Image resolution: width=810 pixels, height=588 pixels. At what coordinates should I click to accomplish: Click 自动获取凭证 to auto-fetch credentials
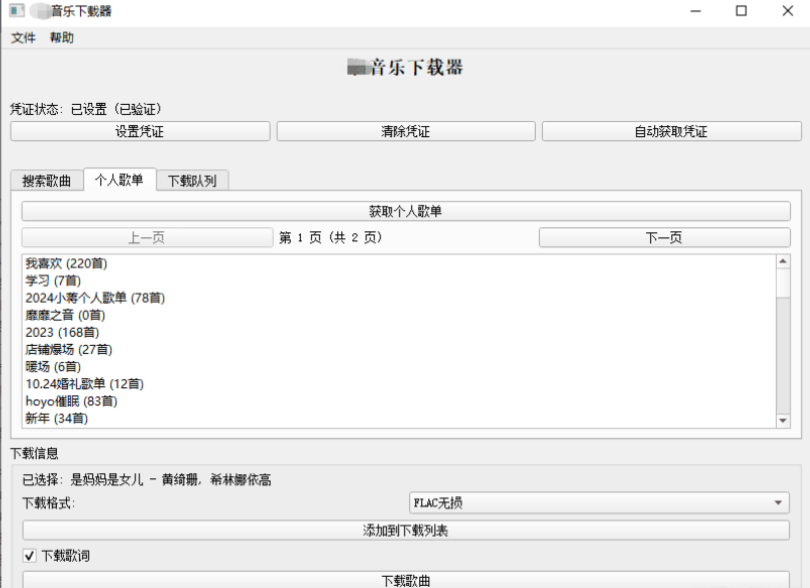pyautogui.click(x=672, y=130)
